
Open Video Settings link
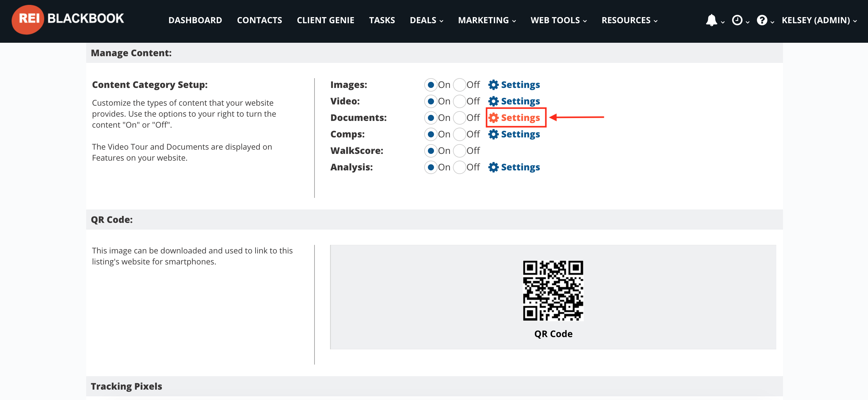coord(520,101)
